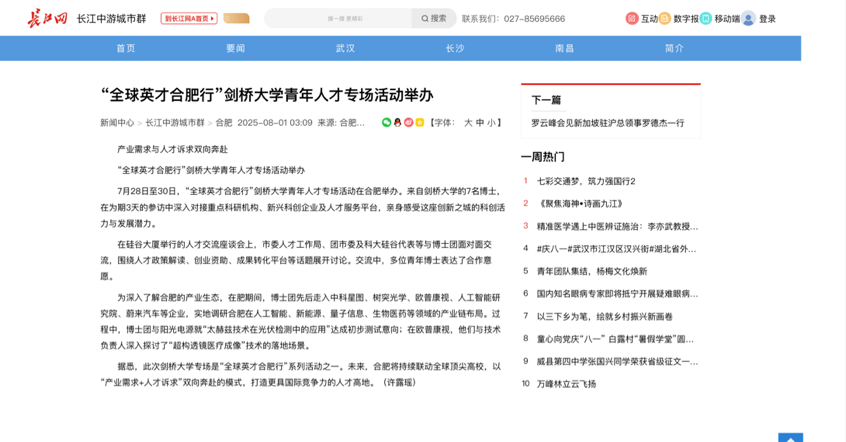This screenshot has height=442, width=846.
Task: Click 到长江网A首页 button
Action: click(x=189, y=18)
